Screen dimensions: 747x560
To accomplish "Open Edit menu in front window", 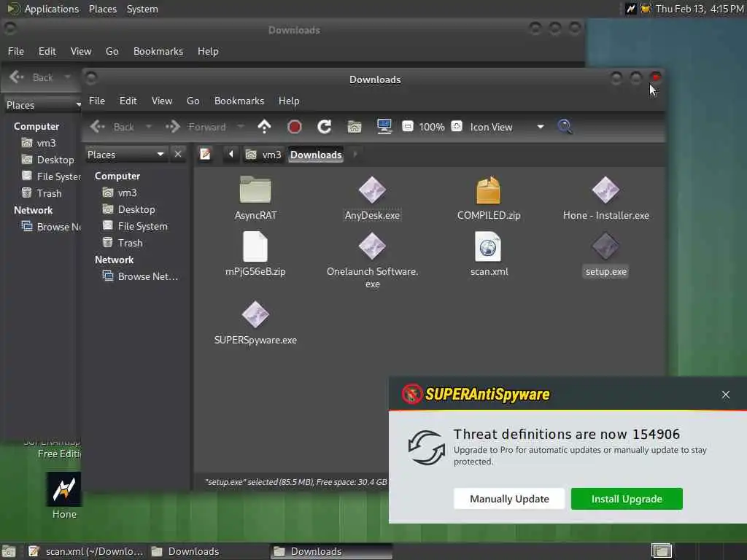I will 128,101.
